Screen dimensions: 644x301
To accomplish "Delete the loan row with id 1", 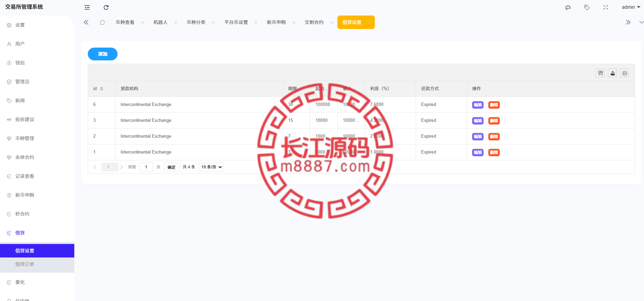I will pos(494,153).
